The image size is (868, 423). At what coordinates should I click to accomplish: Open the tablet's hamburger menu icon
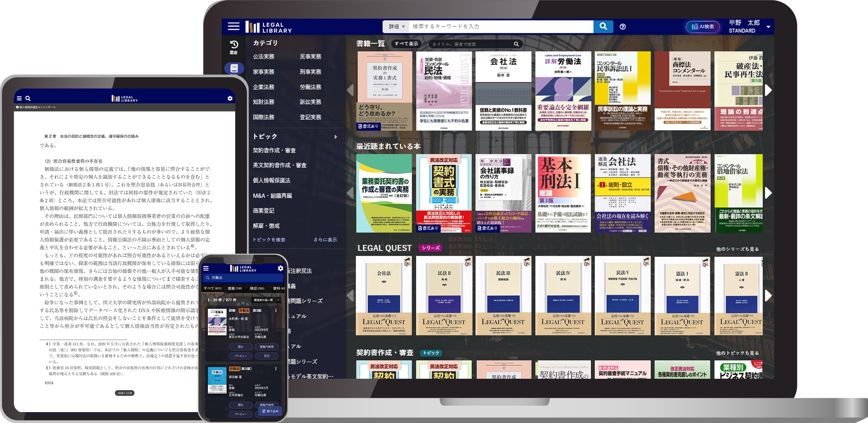[19, 98]
